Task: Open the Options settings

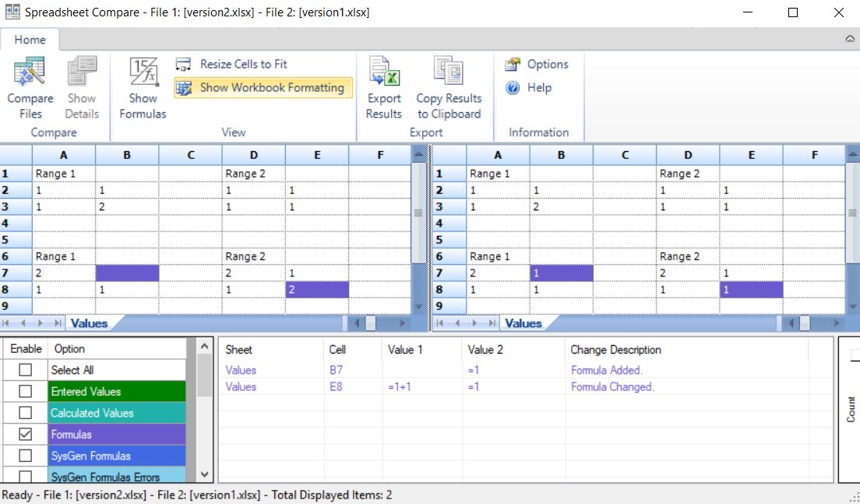Action: (x=537, y=64)
